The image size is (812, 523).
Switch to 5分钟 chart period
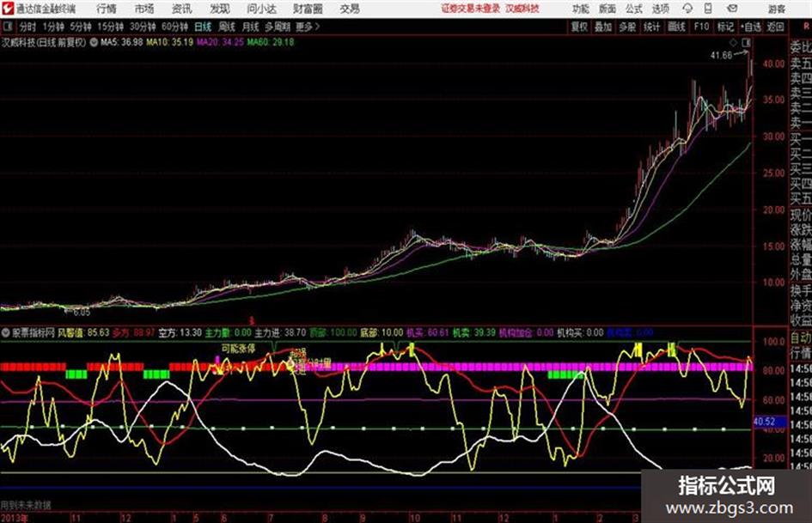coord(81,27)
